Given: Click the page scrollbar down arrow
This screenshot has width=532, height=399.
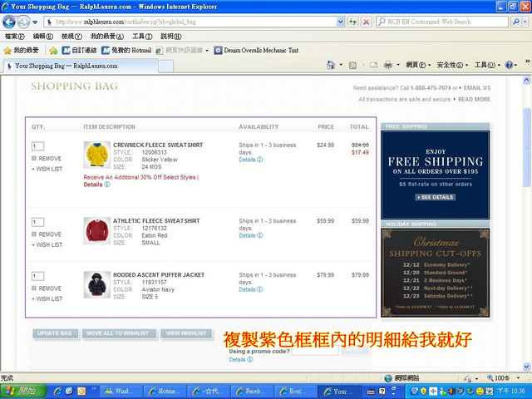Looking at the screenshot, I should (526, 367).
